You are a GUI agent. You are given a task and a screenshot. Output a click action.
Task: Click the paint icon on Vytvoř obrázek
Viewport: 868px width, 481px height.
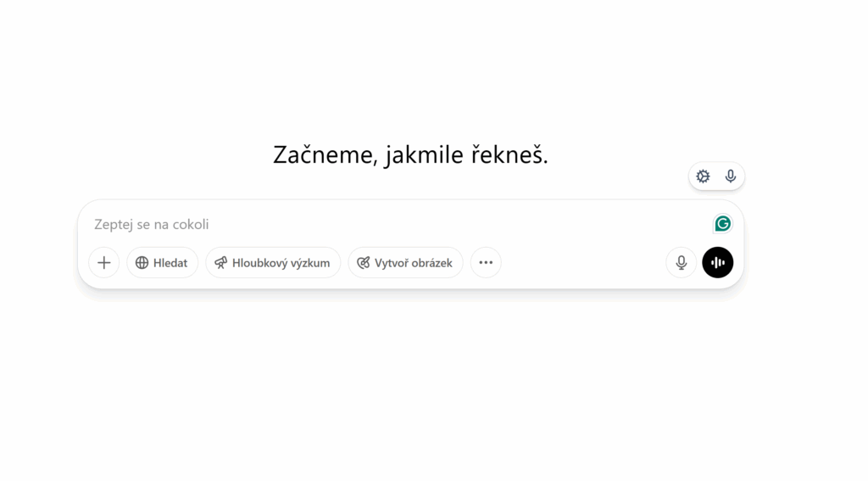point(363,263)
